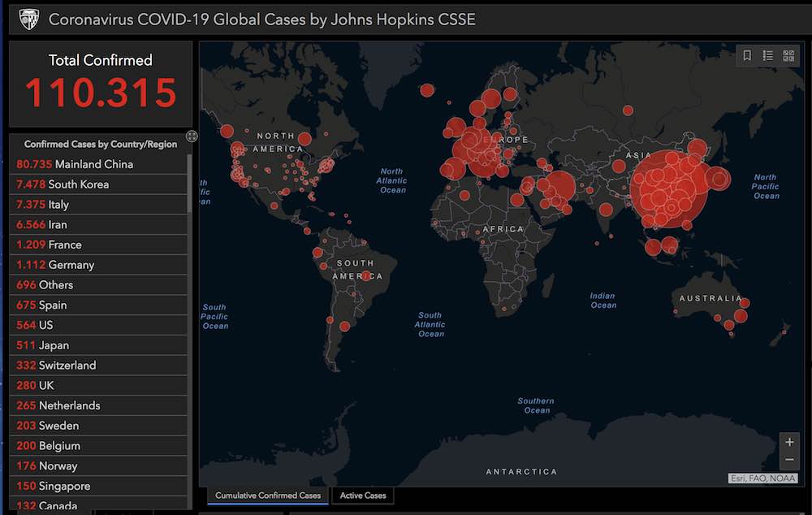This screenshot has width=812, height=515.
Task: Select the Cumulative Confirmed Cases tab
Action: (268, 496)
